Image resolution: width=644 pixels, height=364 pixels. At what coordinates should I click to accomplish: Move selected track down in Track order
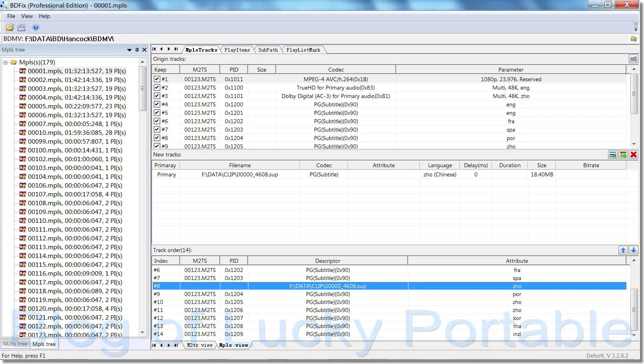point(634,250)
